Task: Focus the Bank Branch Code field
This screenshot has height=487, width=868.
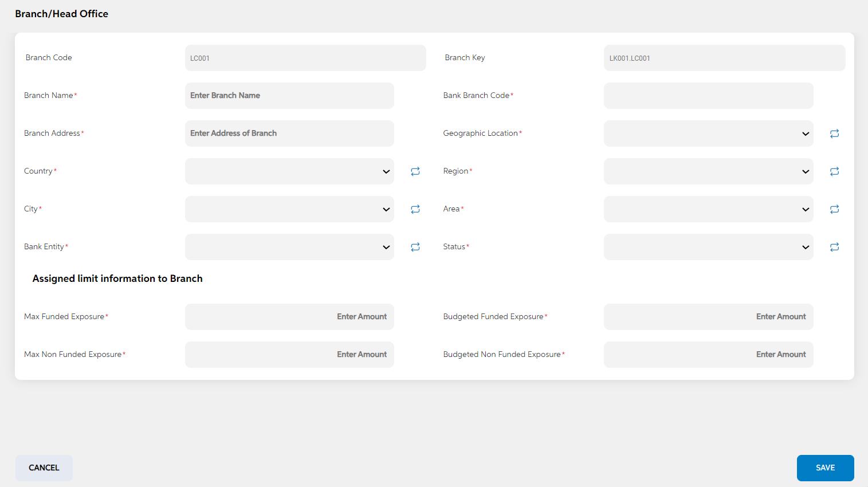Action: 709,96
